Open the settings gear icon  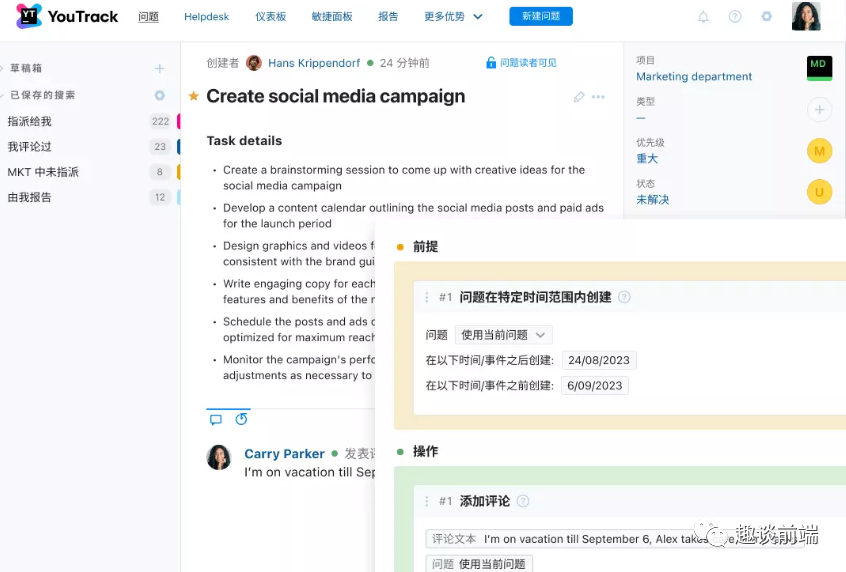tap(767, 17)
